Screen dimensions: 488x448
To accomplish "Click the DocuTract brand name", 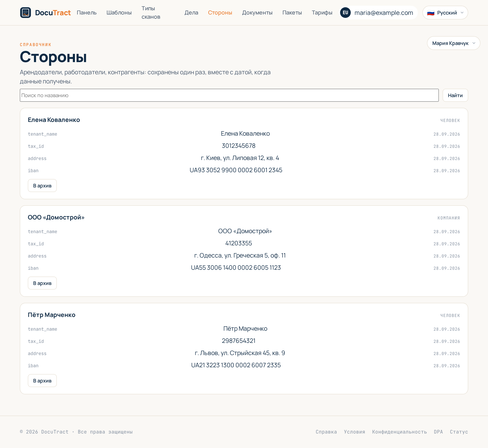I will pyautogui.click(x=53, y=13).
